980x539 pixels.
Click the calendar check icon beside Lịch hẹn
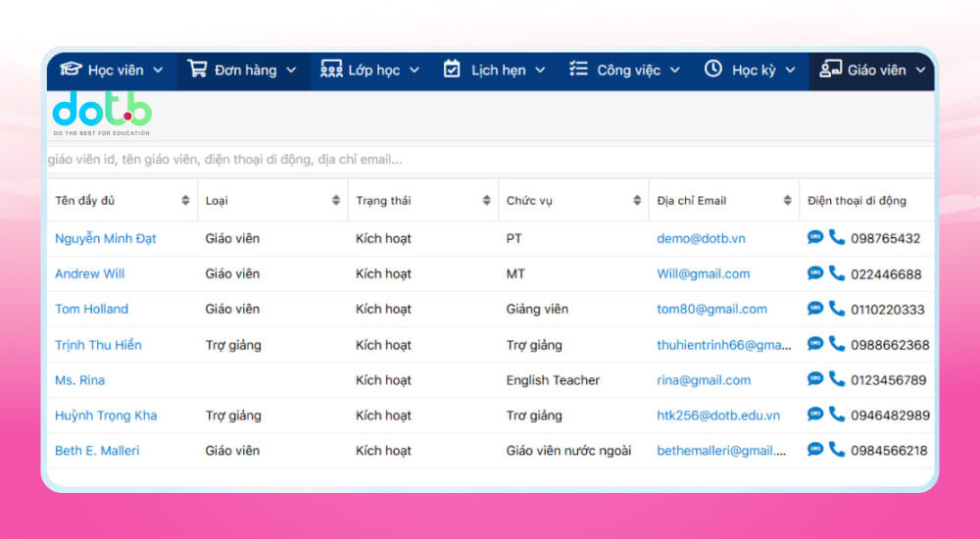tap(451, 69)
